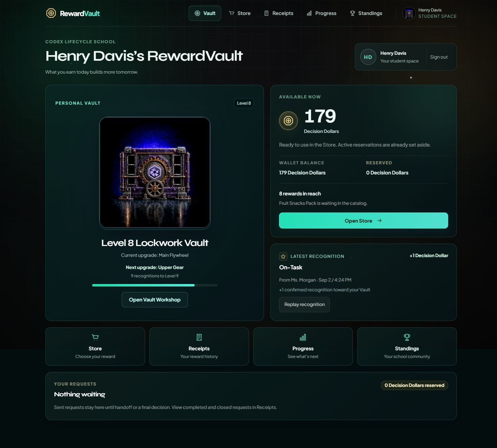Click '0 Decision Dollars' under Reserved
The image size is (497, 448).
(x=387, y=173)
